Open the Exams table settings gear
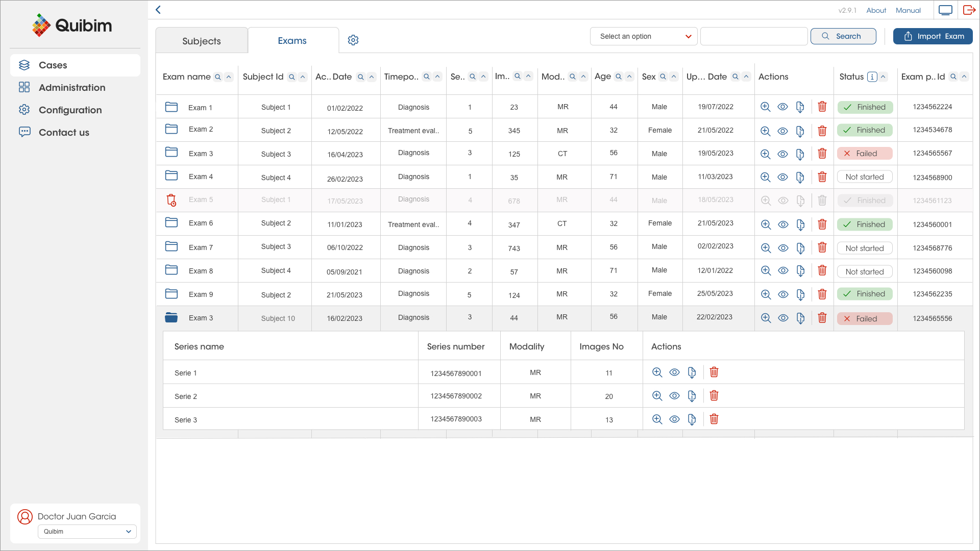The width and height of the screenshot is (980, 551). (353, 40)
